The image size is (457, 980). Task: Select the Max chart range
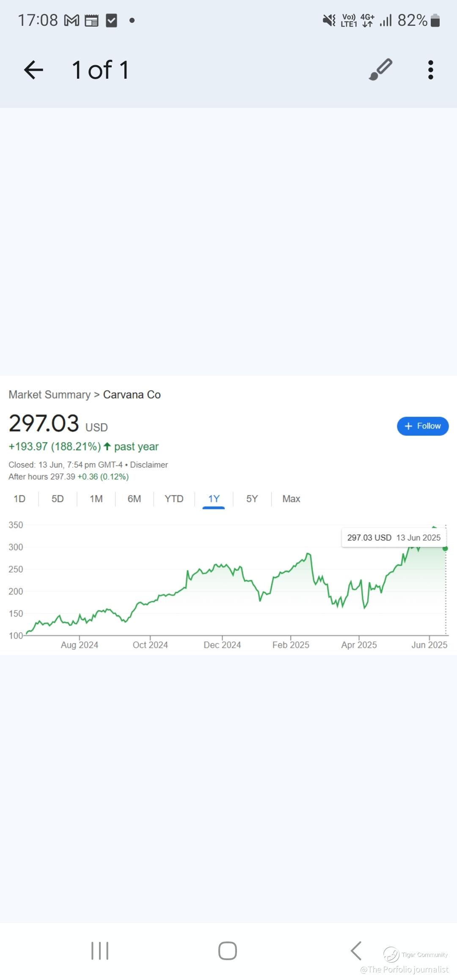coord(291,499)
